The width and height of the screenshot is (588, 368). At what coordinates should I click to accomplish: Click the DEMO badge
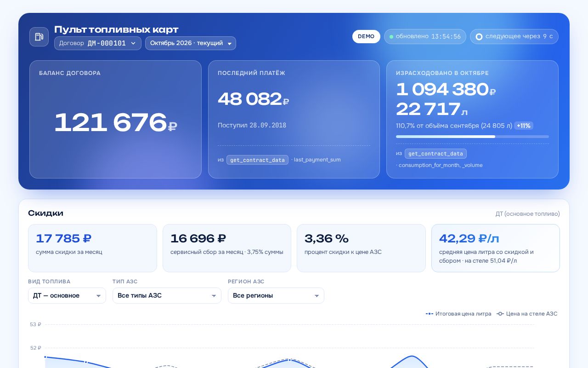tap(366, 36)
